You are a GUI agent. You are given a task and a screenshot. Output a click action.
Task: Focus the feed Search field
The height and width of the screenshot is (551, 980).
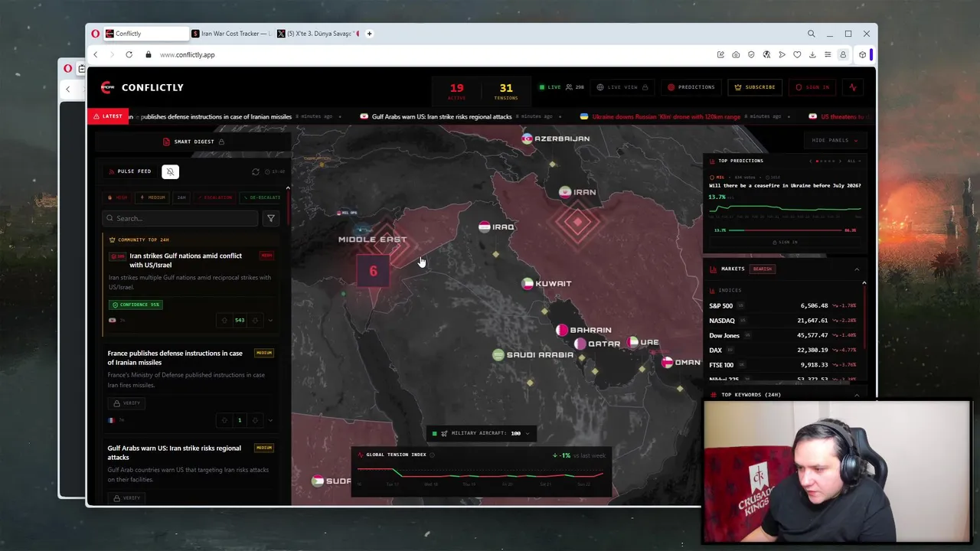pos(181,219)
